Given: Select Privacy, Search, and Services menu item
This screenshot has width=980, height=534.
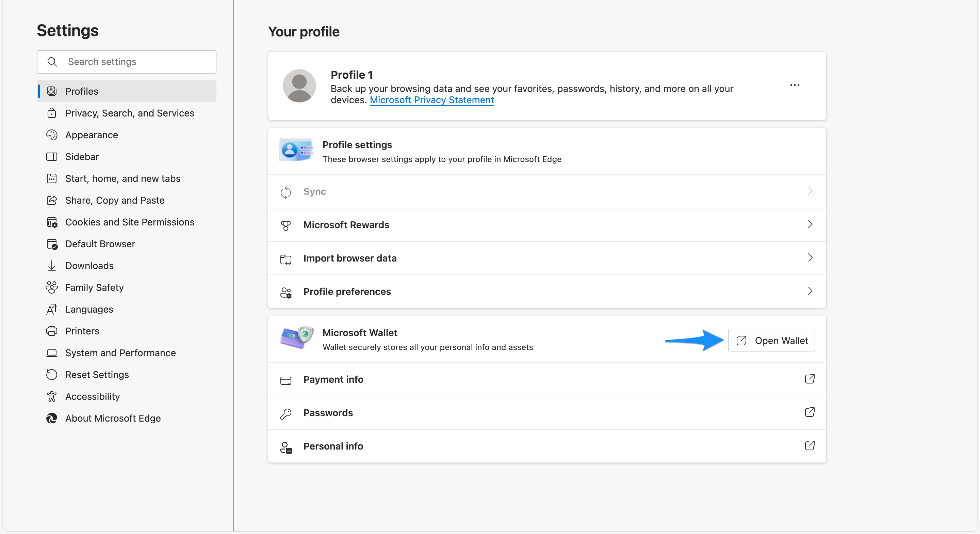Looking at the screenshot, I should [127, 113].
